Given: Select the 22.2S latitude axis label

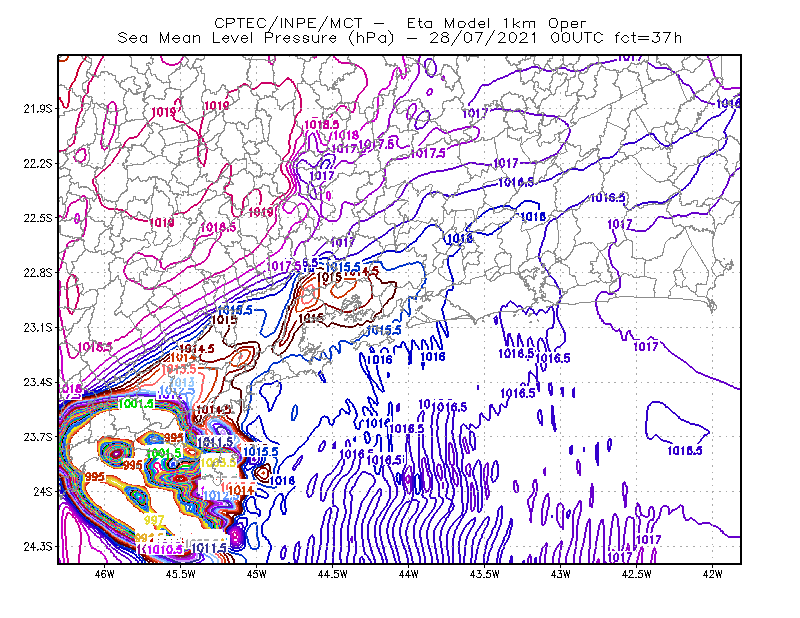Looking at the screenshot, I should (37, 163).
